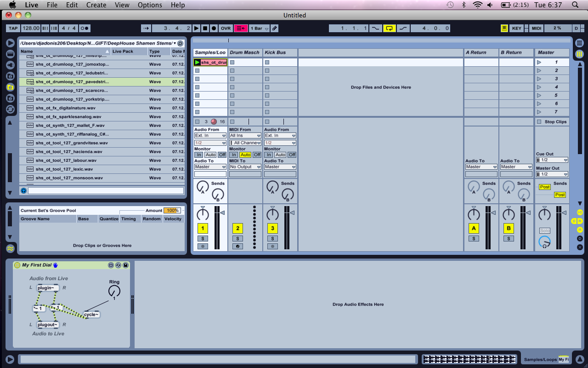Toggle the Follow arrow button
Viewport: 588px width, 368px height.
coord(146,28)
